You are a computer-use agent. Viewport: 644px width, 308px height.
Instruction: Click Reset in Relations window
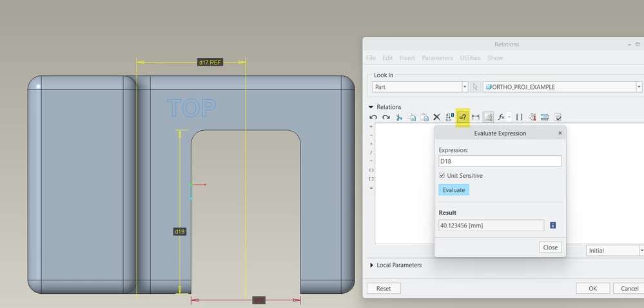pos(384,288)
